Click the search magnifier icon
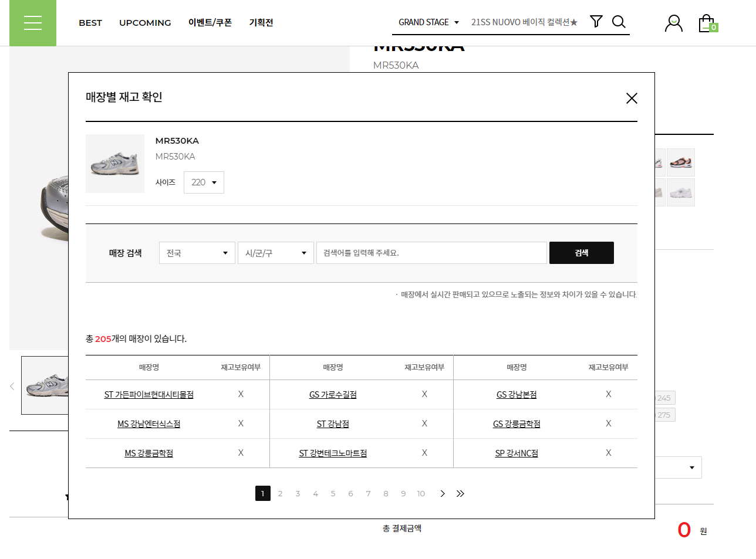 tap(619, 22)
